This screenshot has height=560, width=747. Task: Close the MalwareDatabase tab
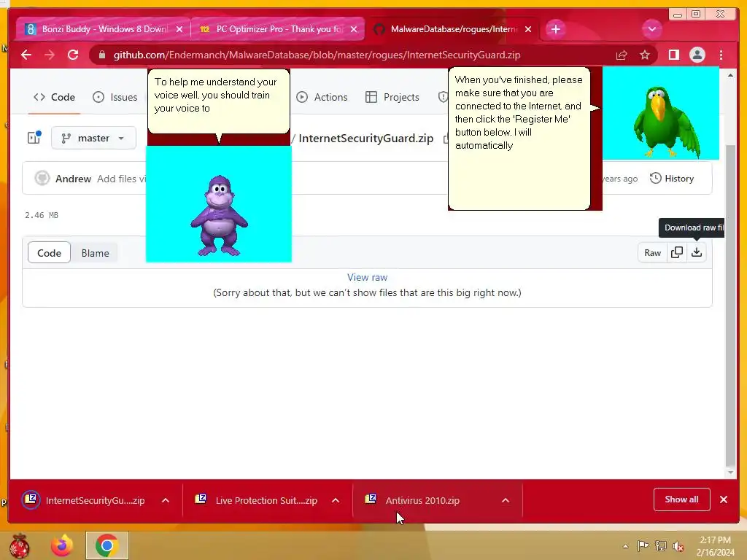click(528, 29)
